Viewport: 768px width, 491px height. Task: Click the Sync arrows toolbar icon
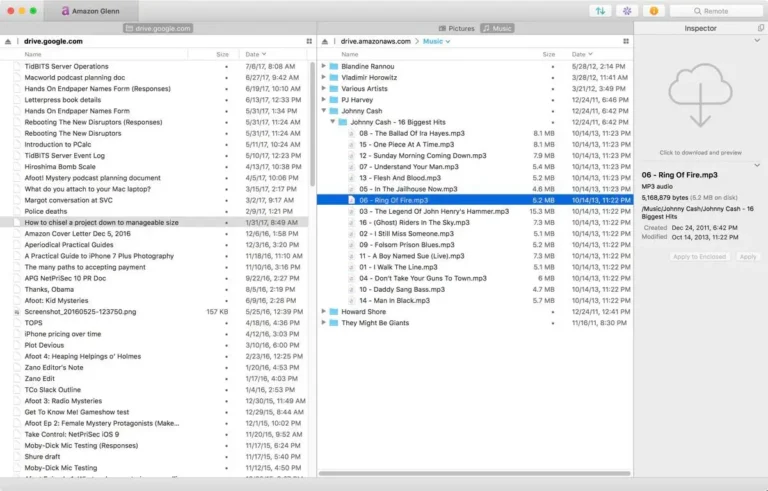(600, 11)
